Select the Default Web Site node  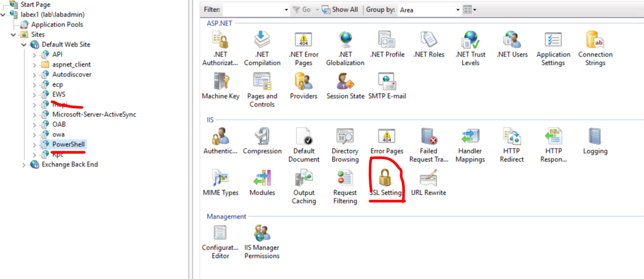(66, 44)
